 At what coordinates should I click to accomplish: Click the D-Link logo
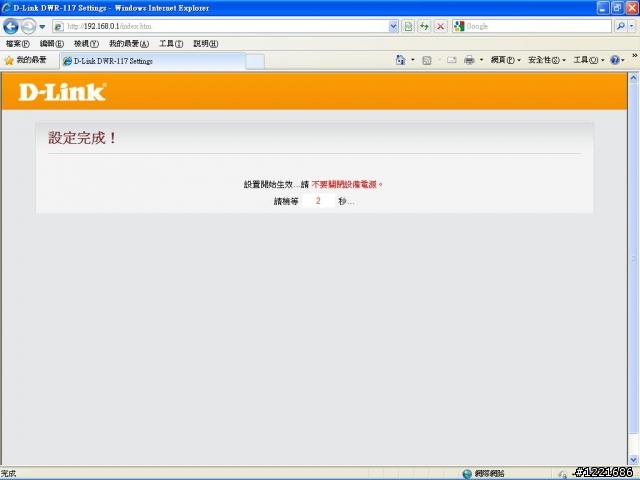coord(62,92)
